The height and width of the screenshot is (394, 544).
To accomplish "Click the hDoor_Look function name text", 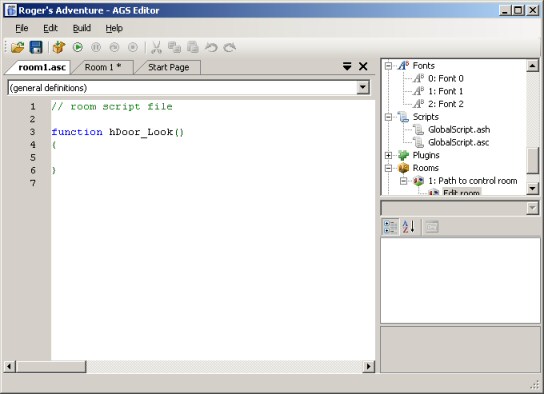I will pyautogui.click(x=141, y=132).
